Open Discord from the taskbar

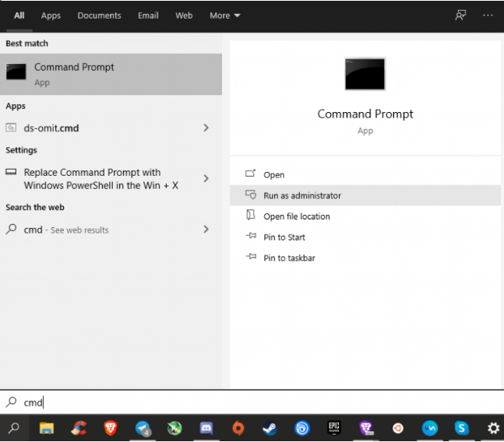(x=206, y=428)
